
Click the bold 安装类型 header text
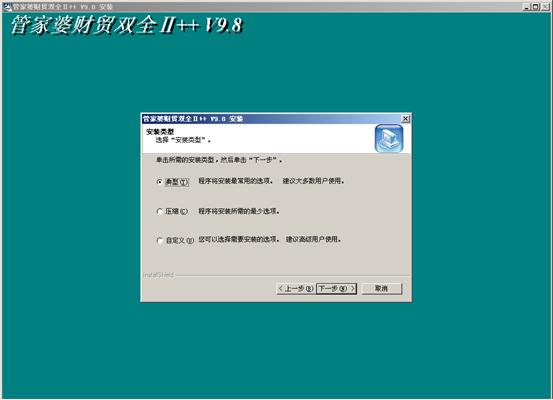(x=160, y=132)
